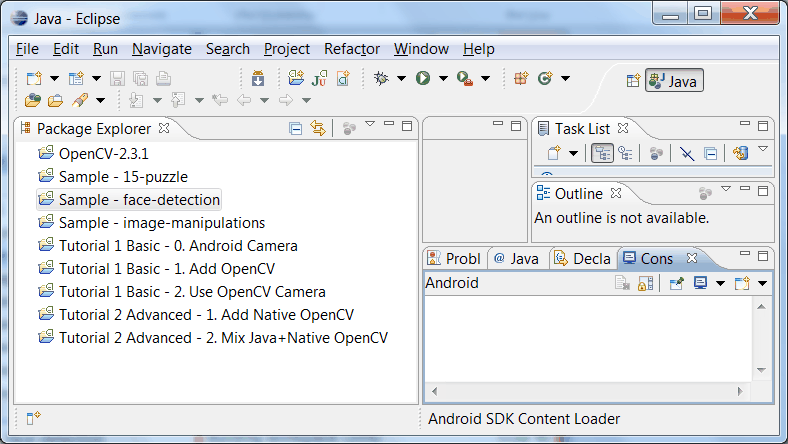Click the Debug bug icon

coord(381,78)
